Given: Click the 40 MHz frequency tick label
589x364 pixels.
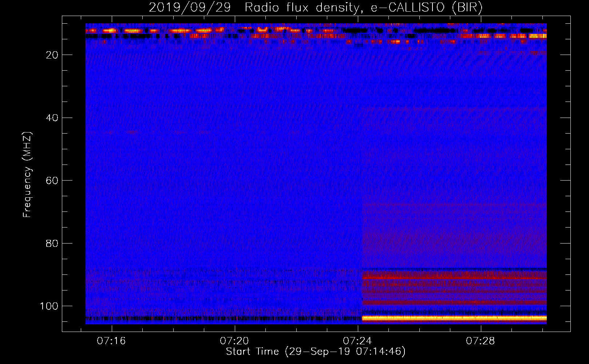Looking at the screenshot, I should [x=52, y=118].
